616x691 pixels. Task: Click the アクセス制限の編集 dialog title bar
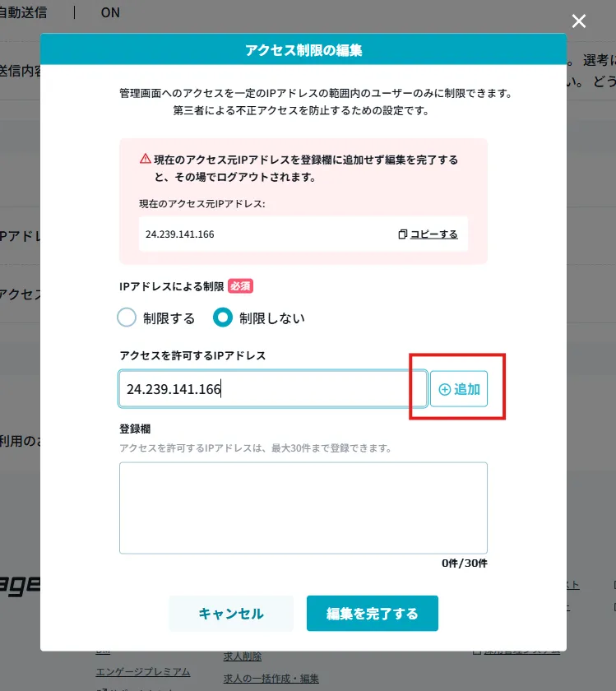(x=303, y=49)
